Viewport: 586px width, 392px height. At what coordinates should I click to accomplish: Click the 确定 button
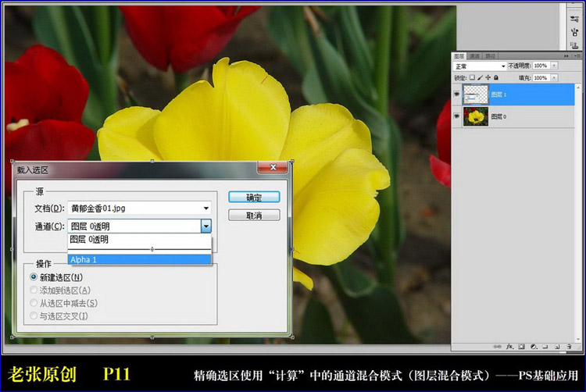click(254, 198)
